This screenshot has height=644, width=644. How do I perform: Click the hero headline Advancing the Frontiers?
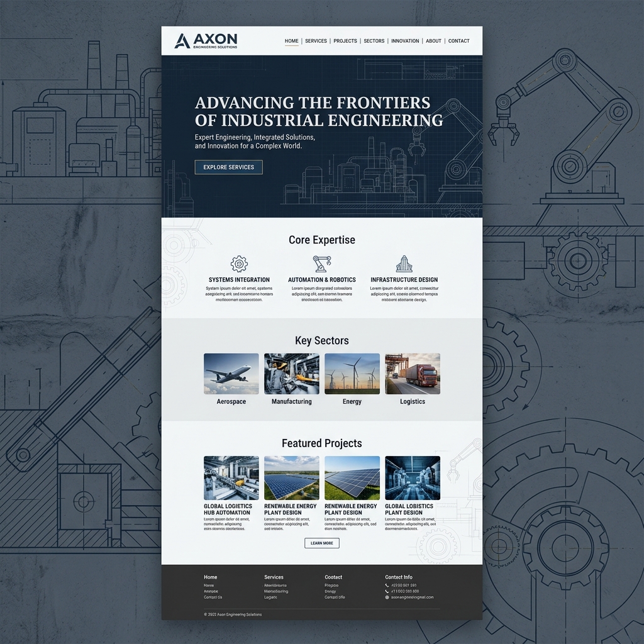[x=319, y=111]
